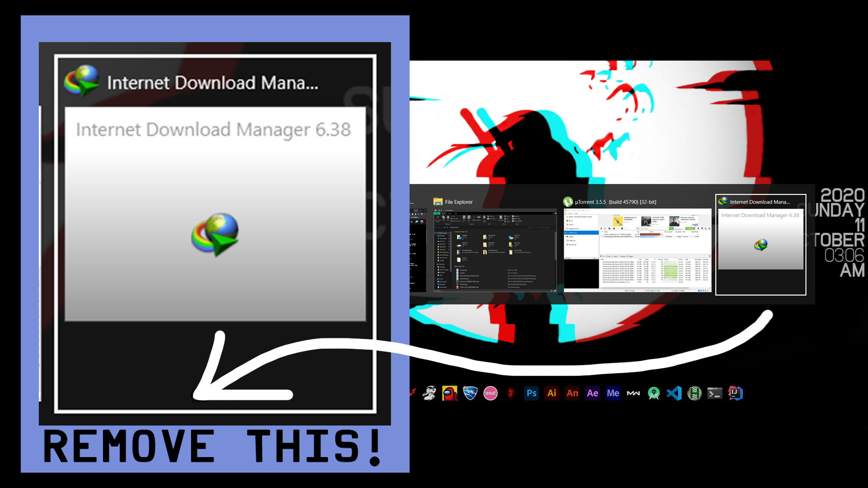Viewport: 868px width, 488px height.
Task: Open Internet Download Mana... window menu
Action: coord(760,202)
